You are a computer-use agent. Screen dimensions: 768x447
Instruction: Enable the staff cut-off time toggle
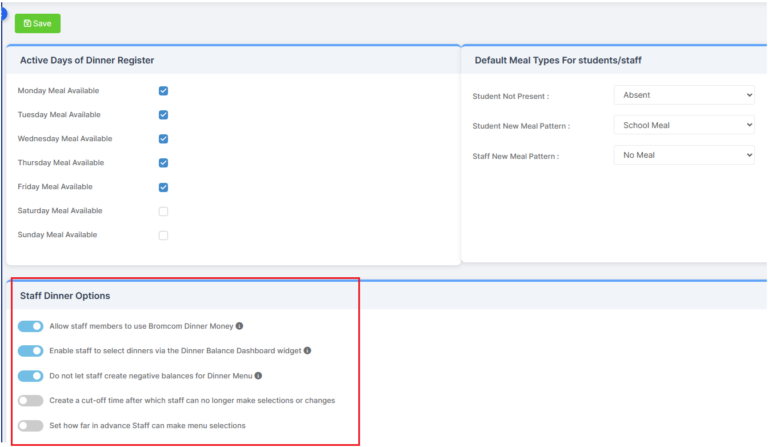(x=31, y=400)
